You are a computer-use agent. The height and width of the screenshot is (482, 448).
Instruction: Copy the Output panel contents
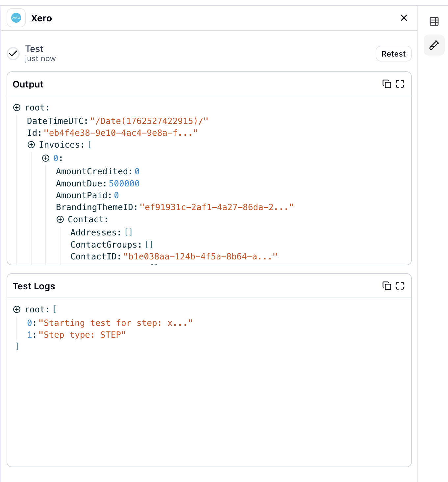tap(386, 84)
